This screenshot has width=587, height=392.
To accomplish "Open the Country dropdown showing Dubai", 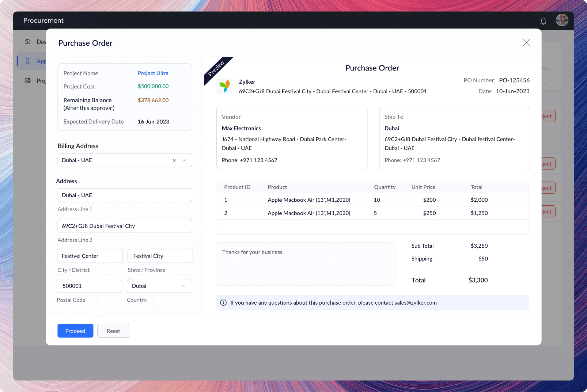I will (x=159, y=286).
